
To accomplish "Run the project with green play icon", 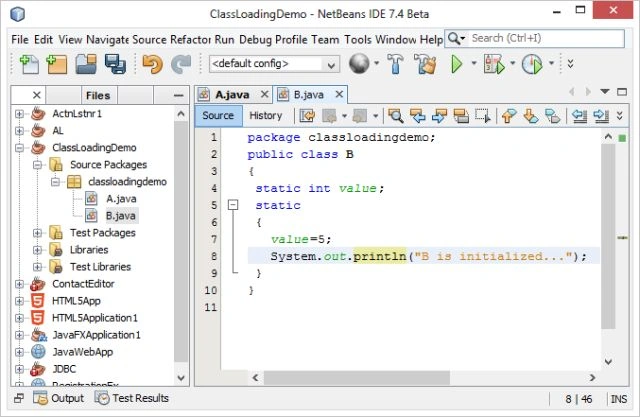I will click(456, 64).
